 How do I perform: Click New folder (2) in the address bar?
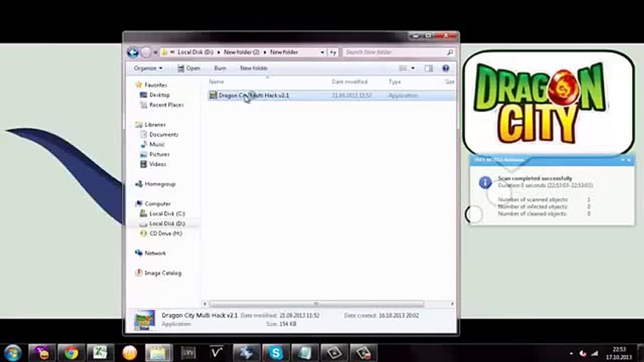(242, 52)
